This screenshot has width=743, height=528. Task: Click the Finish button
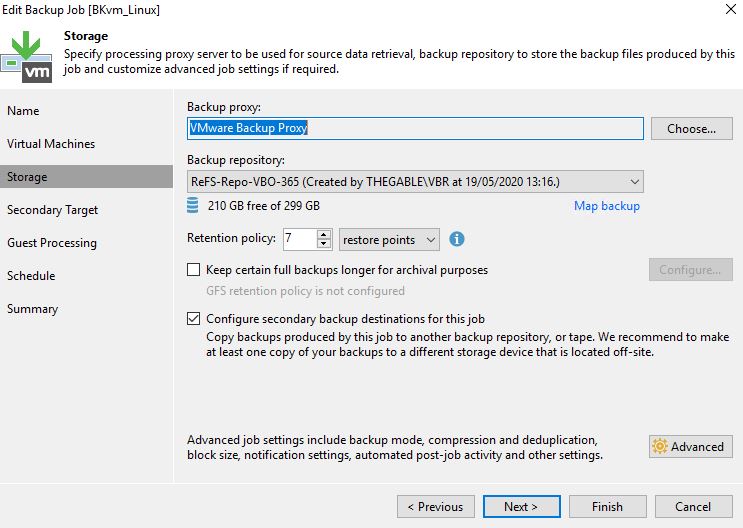607,507
